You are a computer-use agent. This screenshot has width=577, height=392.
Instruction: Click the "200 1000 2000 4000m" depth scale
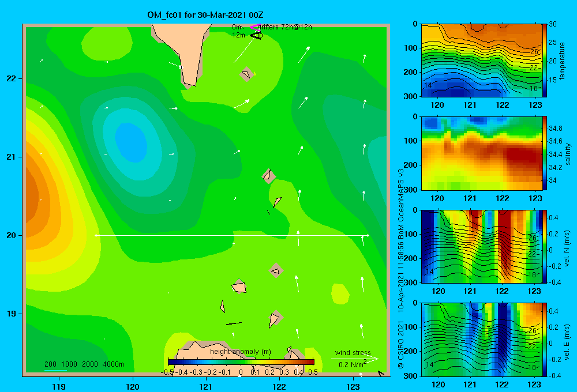tap(84, 364)
